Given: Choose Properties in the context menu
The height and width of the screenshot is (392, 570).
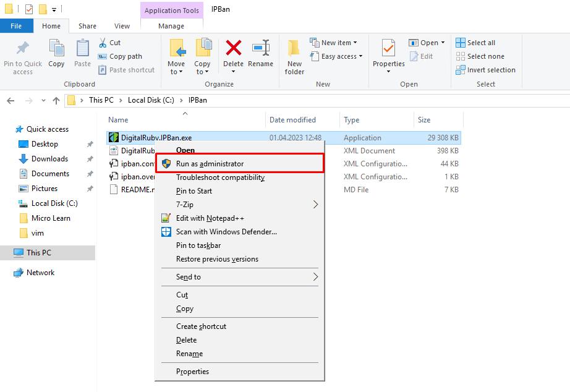Looking at the screenshot, I should pyautogui.click(x=239, y=371).
